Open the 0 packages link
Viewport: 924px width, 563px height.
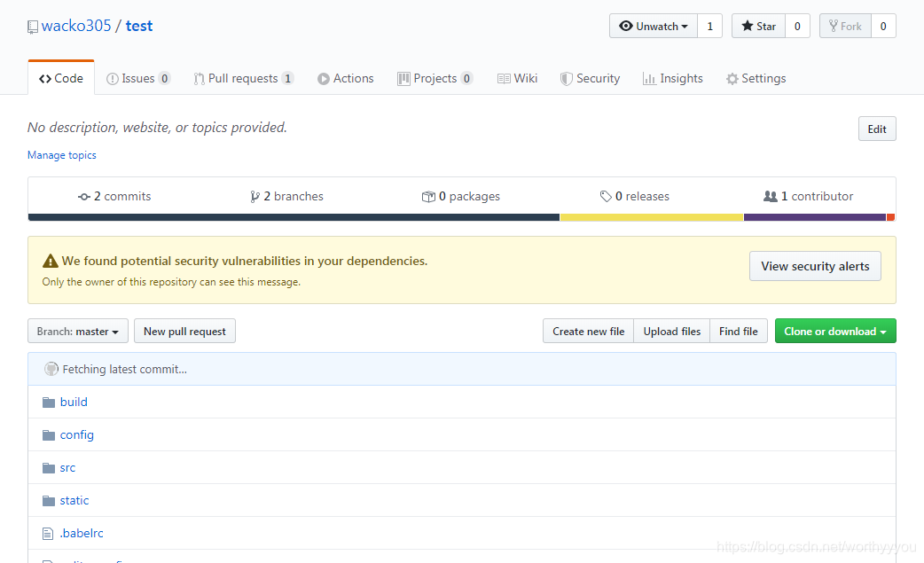tap(461, 196)
